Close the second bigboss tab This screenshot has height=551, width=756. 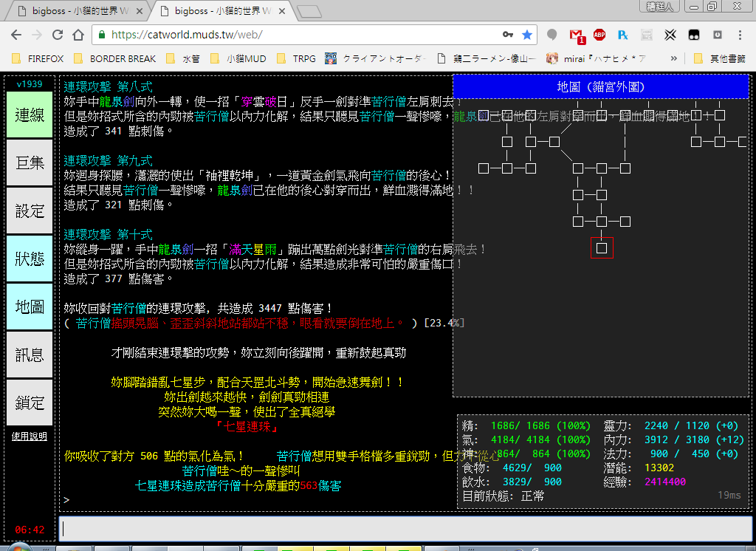(x=282, y=11)
